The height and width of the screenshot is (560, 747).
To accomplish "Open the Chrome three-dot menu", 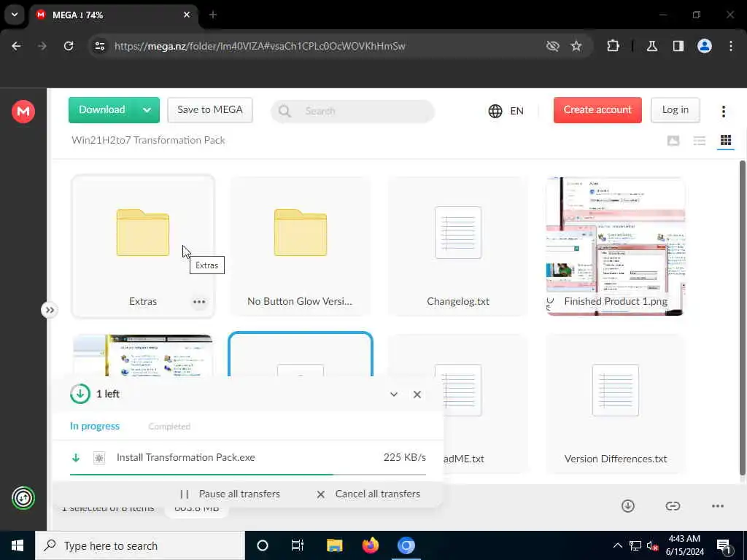I will click(731, 46).
